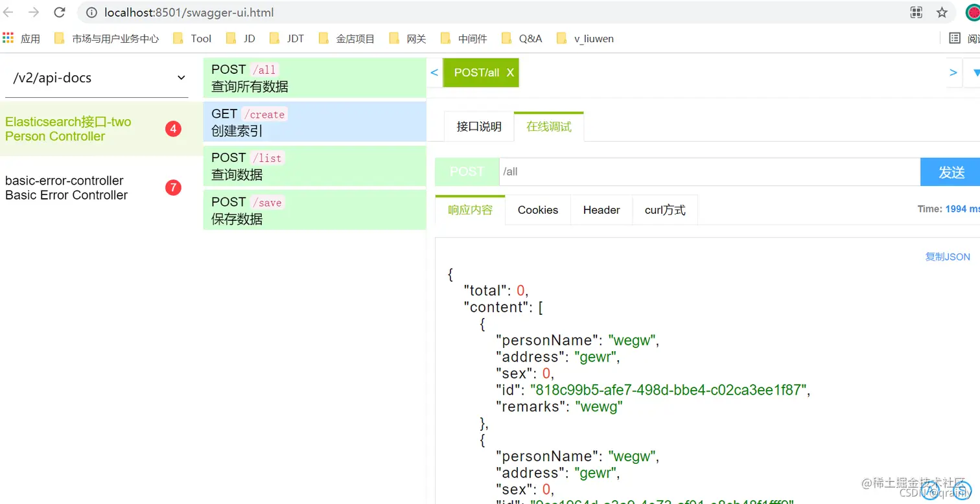
Task: View site info icon beside localhost URL
Action: pyautogui.click(x=91, y=12)
